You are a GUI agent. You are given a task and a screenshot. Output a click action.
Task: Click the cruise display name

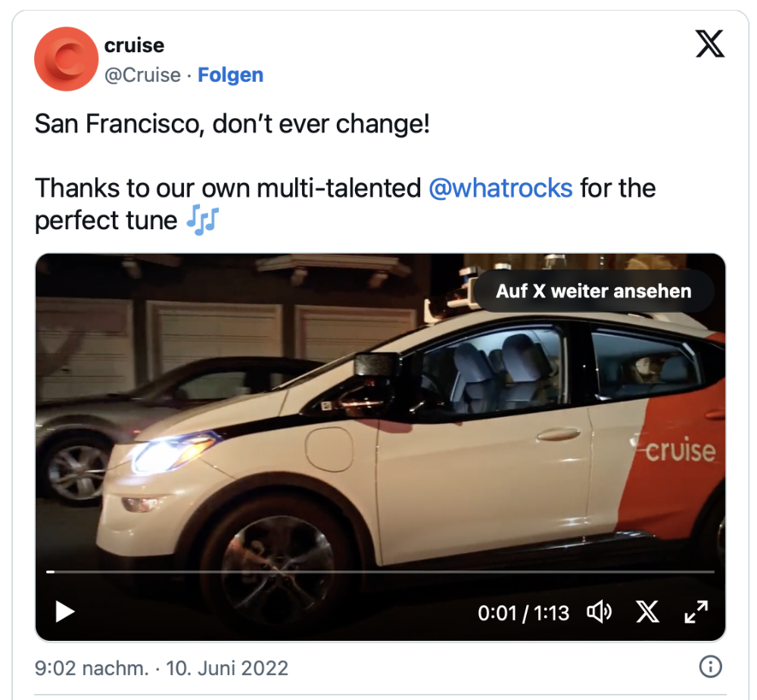pyautogui.click(x=134, y=45)
